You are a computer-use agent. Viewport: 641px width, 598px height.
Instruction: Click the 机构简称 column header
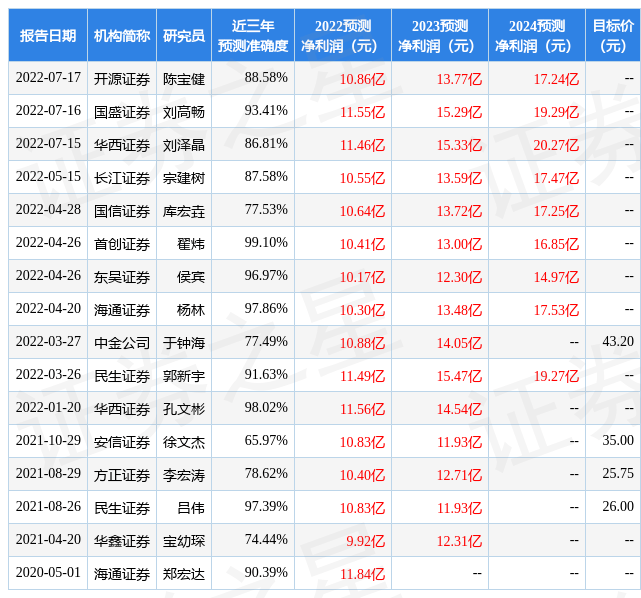[122, 36]
